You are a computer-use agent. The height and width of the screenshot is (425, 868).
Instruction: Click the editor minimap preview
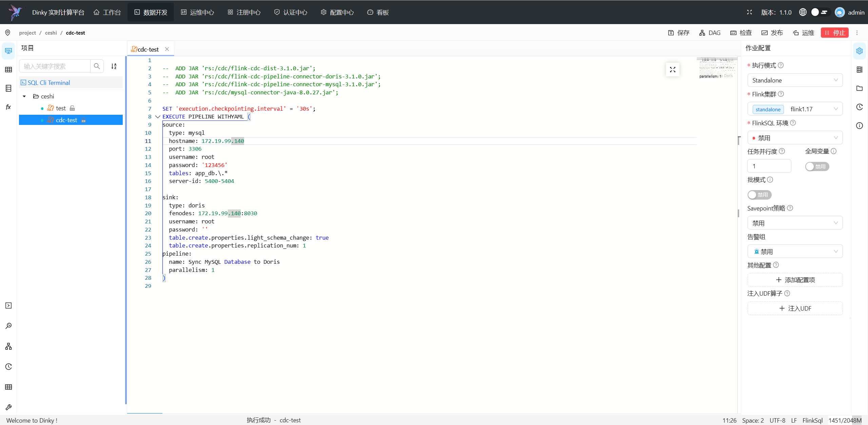717,68
